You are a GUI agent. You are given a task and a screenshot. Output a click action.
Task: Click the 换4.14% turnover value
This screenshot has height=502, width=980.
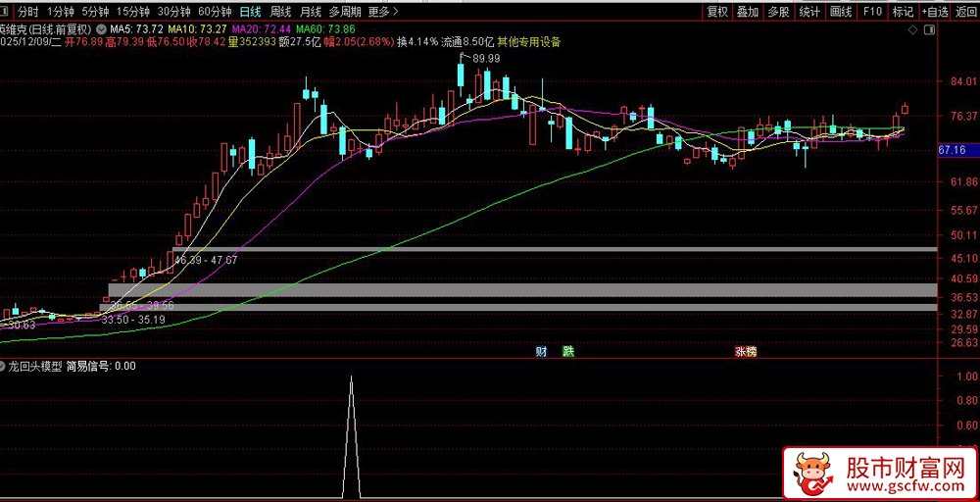pos(417,42)
